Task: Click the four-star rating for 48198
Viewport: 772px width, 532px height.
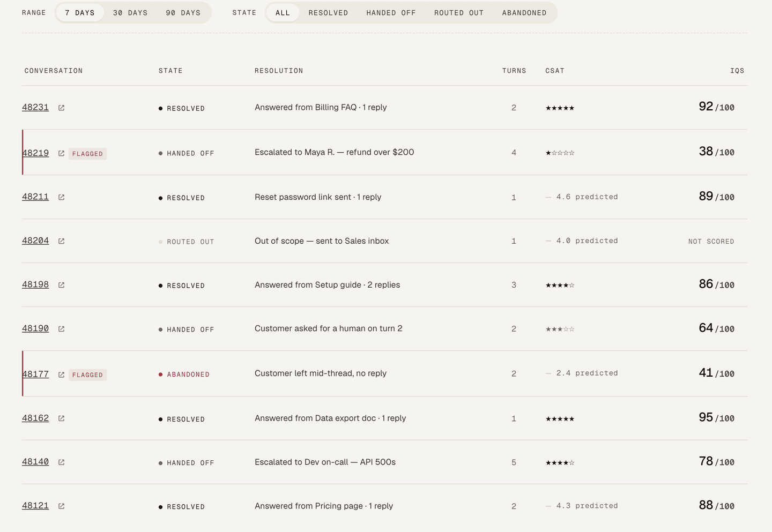Action: [560, 286]
